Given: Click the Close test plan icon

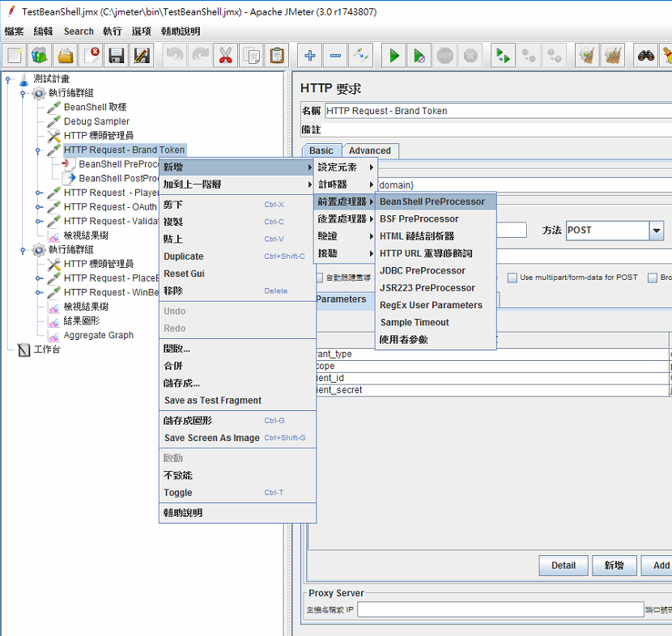Looking at the screenshot, I should 91,56.
